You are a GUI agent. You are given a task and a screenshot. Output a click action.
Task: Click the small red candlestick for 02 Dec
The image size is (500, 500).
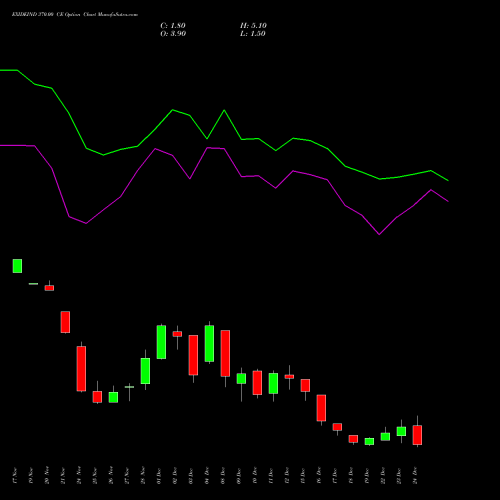pyautogui.click(x=177, y=334)
